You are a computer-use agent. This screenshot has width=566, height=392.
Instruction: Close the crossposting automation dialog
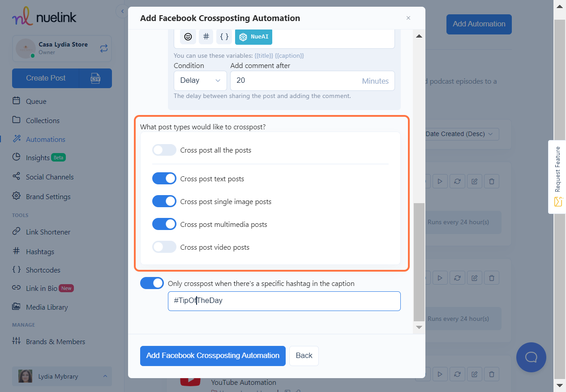(408, 18)
